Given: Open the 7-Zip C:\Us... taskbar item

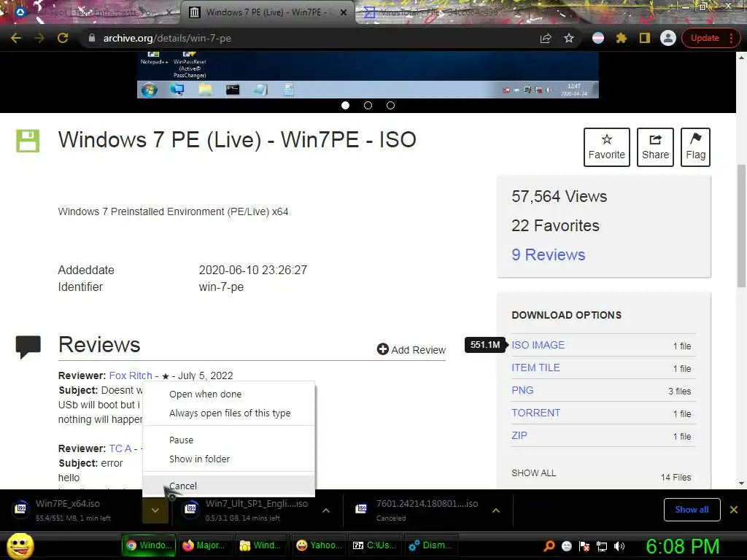Looking at the screenshot, I should [x=376, y=545].
